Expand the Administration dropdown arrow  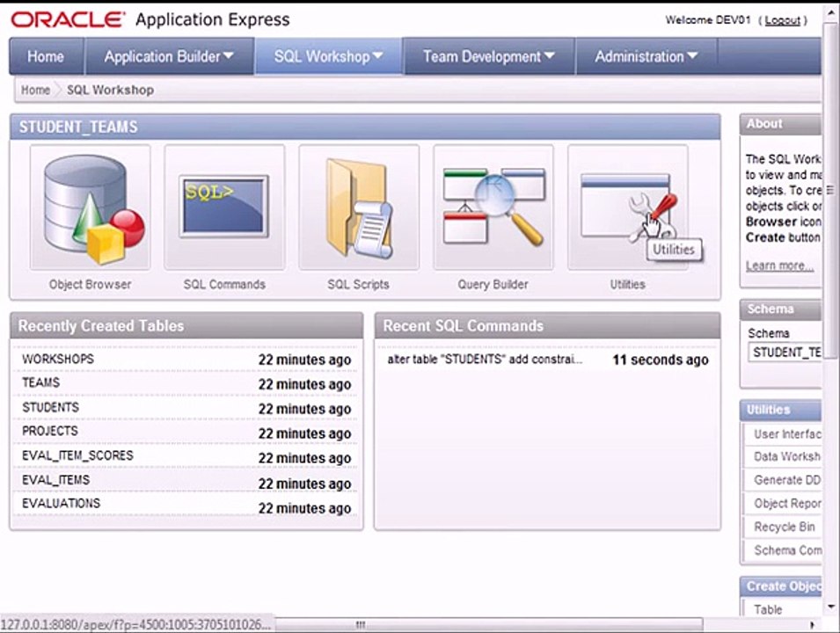(692, 55)
